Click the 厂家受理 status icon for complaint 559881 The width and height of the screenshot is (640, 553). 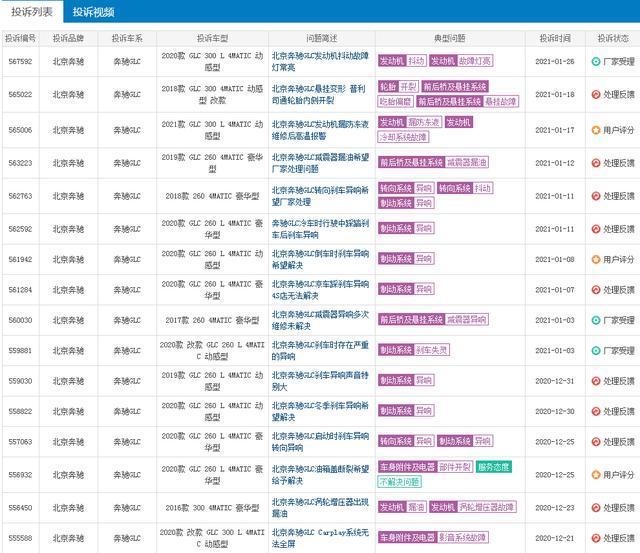pos(596,351)
